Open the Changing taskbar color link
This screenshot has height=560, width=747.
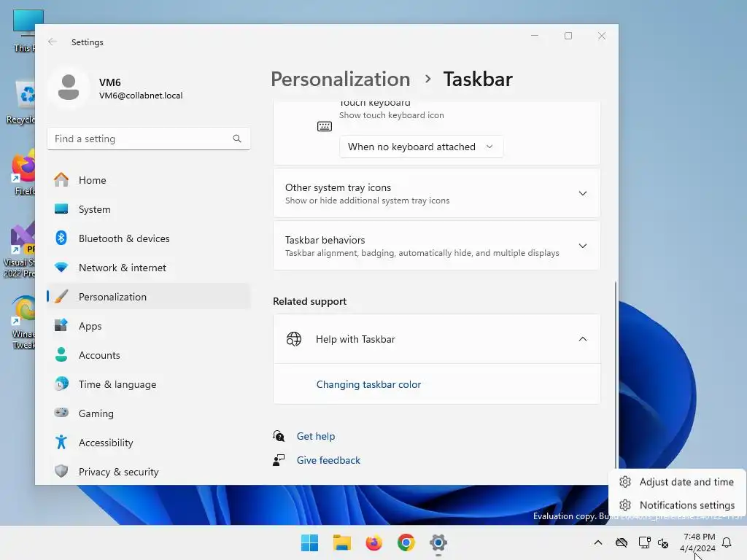368,384
